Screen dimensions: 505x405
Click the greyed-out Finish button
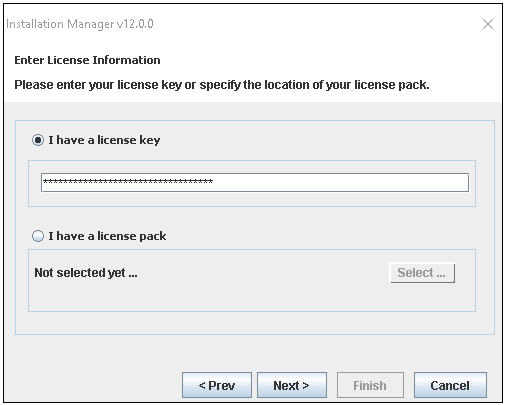tap(370, 385)
